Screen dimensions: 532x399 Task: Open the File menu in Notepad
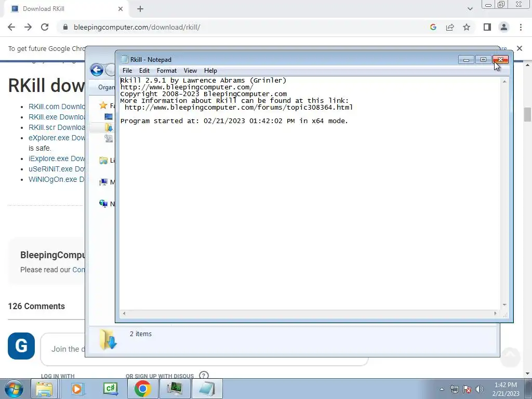[127, 71]
